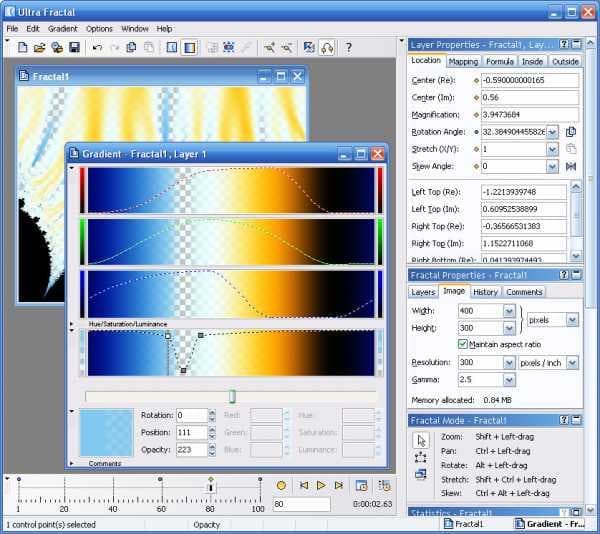Screen dimensions: 600x534
Task: Open the Width value dropdown
Action: pos(509,311)
